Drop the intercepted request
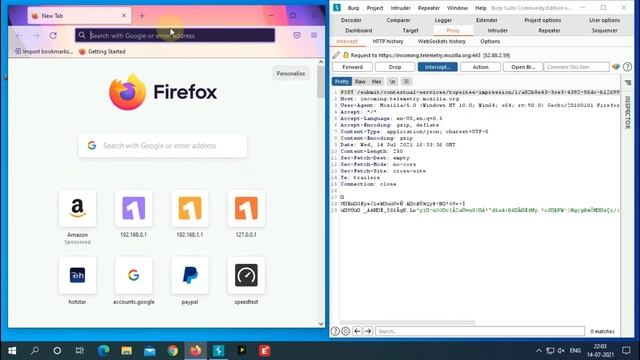 [395, 67]
